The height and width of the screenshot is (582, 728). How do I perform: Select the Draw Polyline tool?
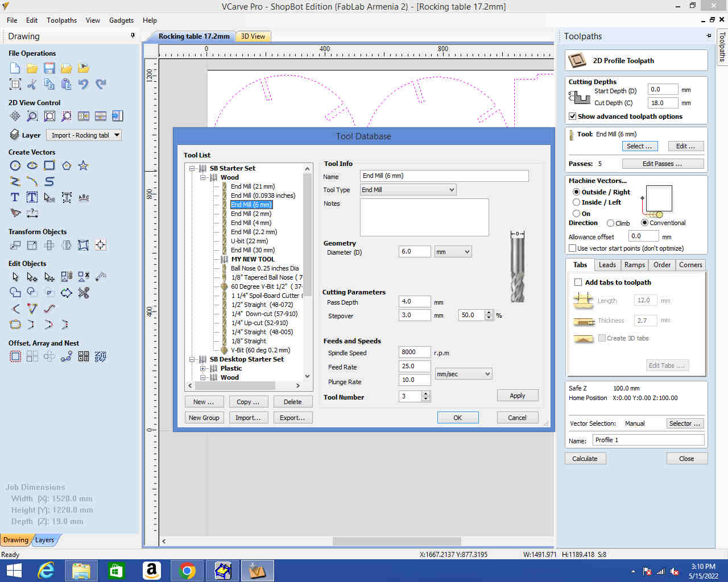pos(15,181)
